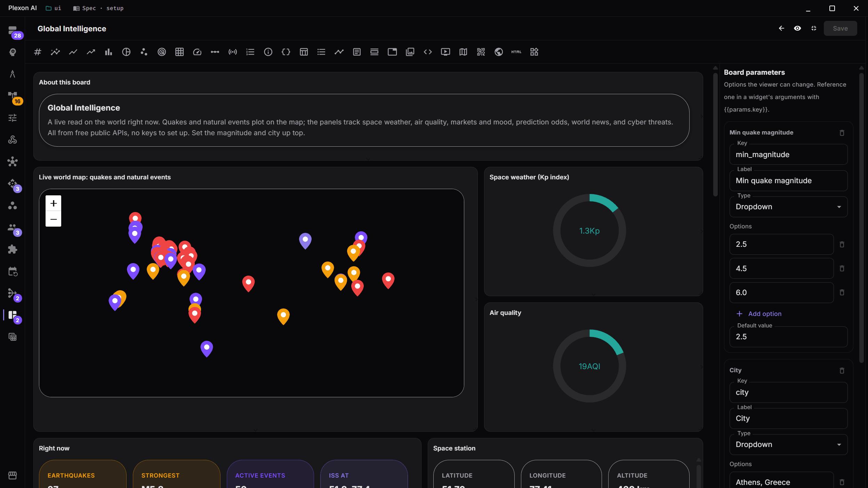Toggle the collapse fullscreen icon near Save

tap(814, 29)
